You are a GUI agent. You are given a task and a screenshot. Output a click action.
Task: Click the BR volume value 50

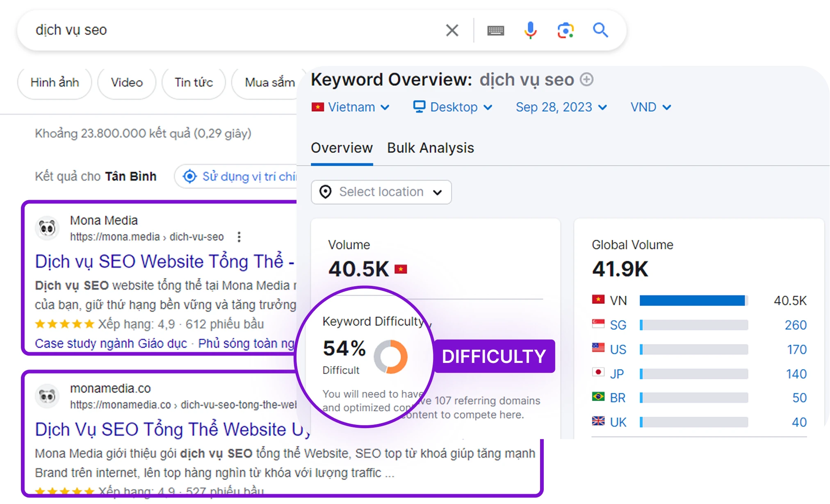tap(799, 398)
